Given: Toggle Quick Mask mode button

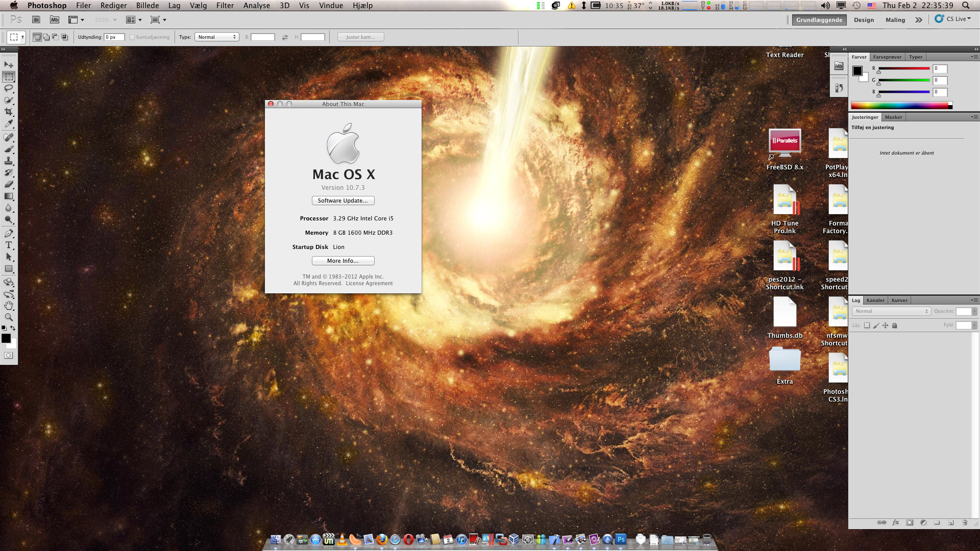Looking at the screenshot, I should [9, 356].
